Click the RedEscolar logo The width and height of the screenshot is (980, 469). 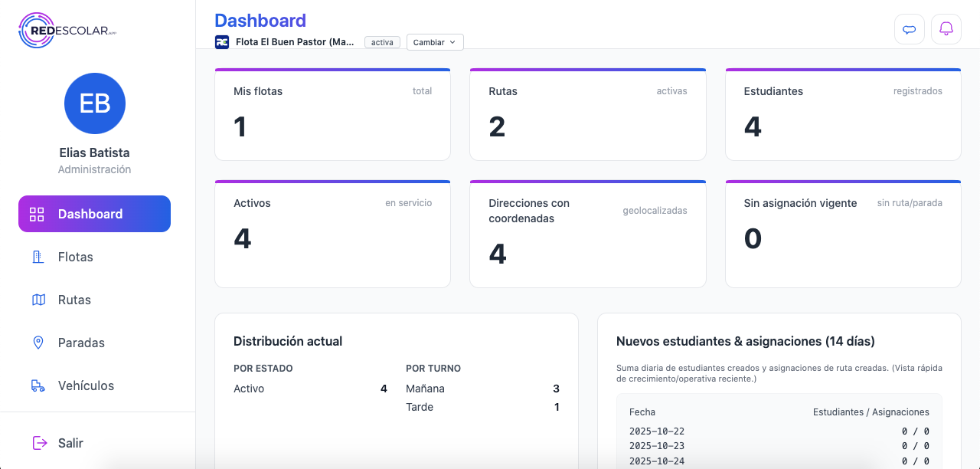[x=67, y=31]
